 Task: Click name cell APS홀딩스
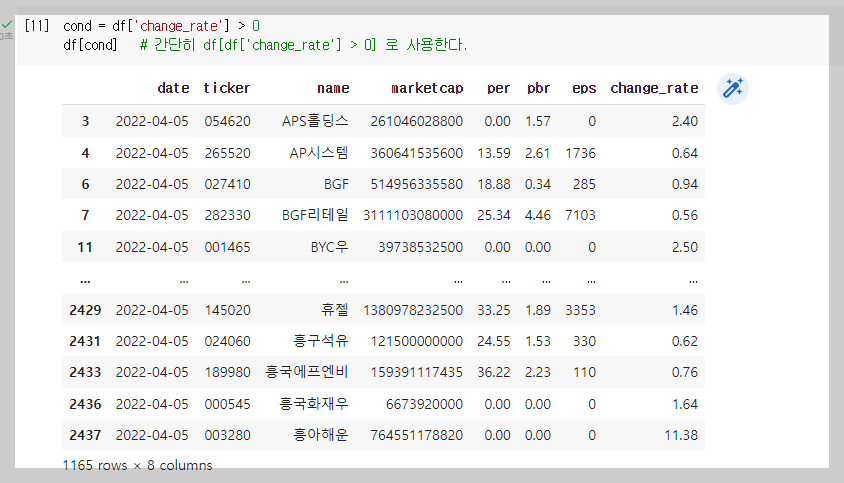(315, 121)
